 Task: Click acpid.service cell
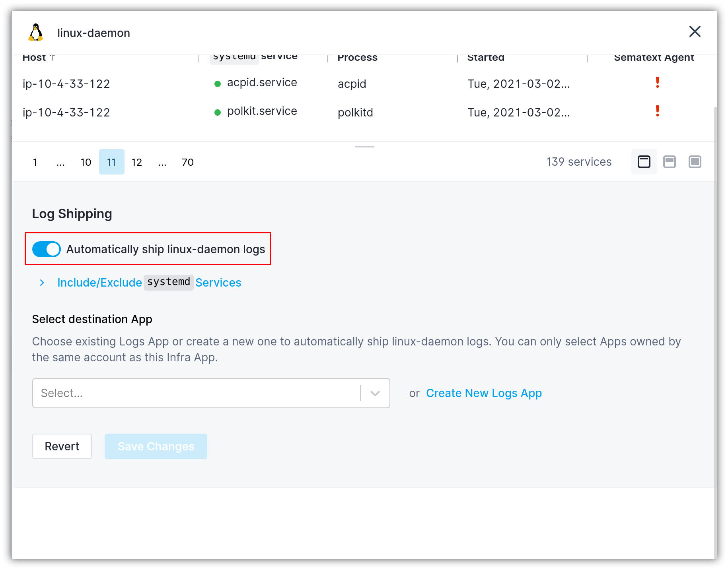[262, 83]
